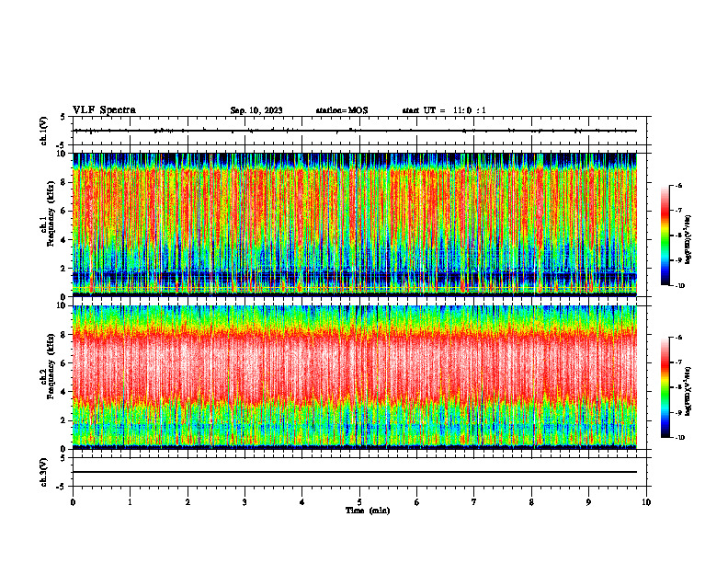Viewport: 728px width, 563px height.
Task: Click time axis tick label '3'
Action: click(x=245, y=502)
